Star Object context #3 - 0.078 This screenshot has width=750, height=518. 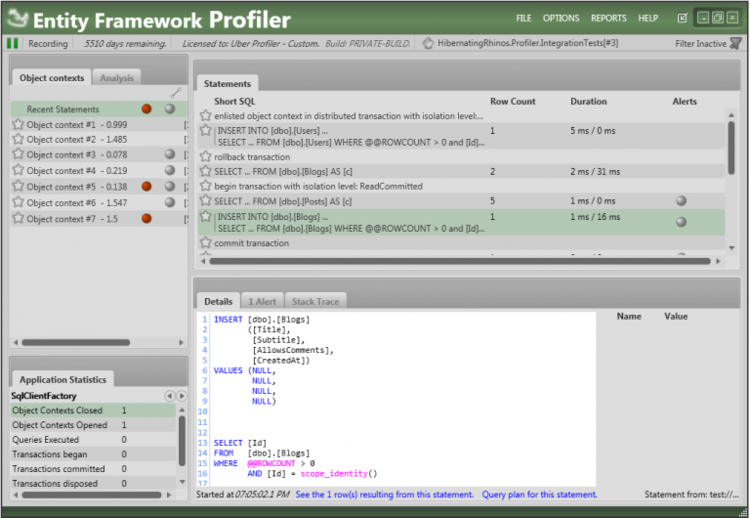click(18, 154)
